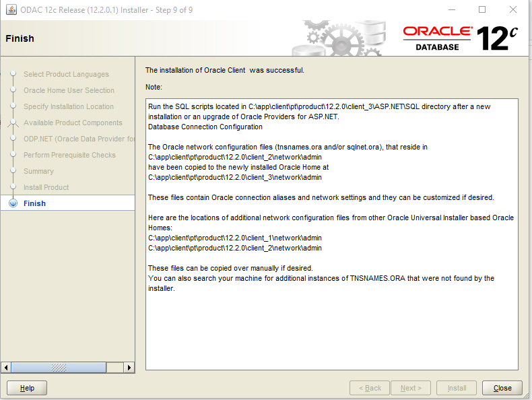Image resolution: width=532 pixels, height=400 pixels.
Task: Click the Finish page heading
Action: [x=20, y=38]
